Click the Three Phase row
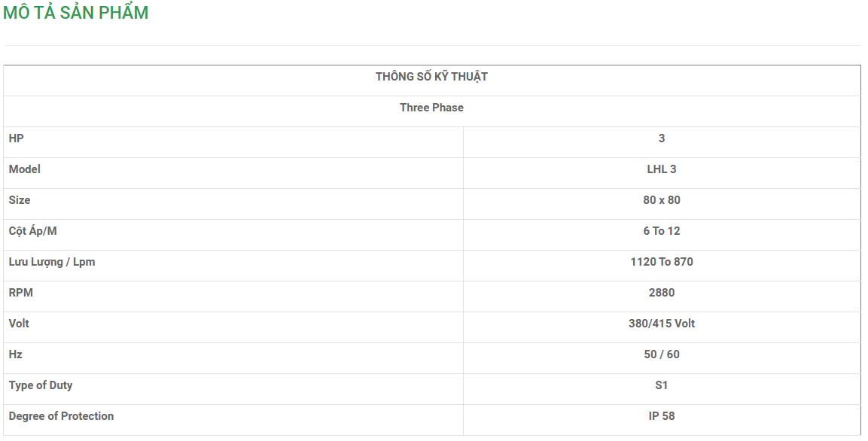This screenshot has width=868, height=441. point(431,108)
